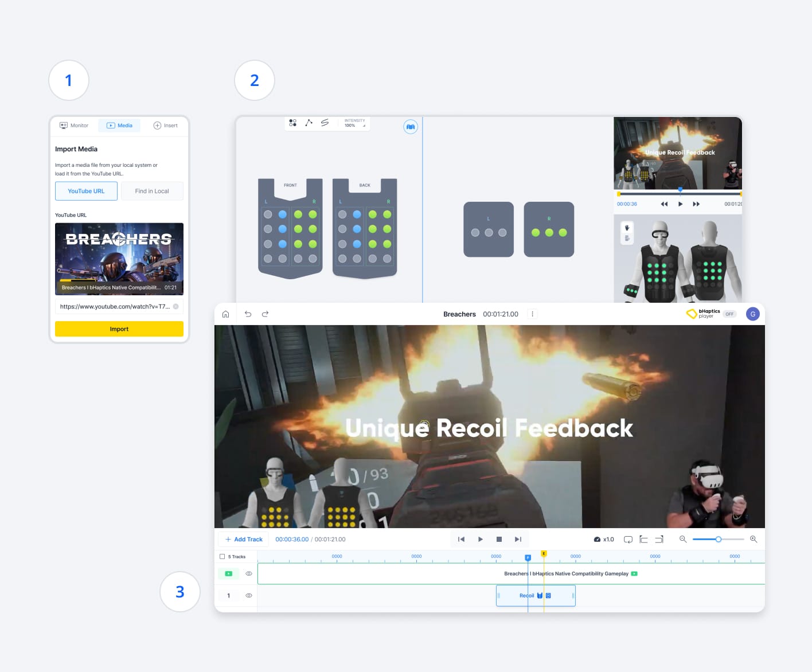The height and width of the screenshot is (672, 812).
Task: Select the freehand curve tool
Action: pos(324,122)
